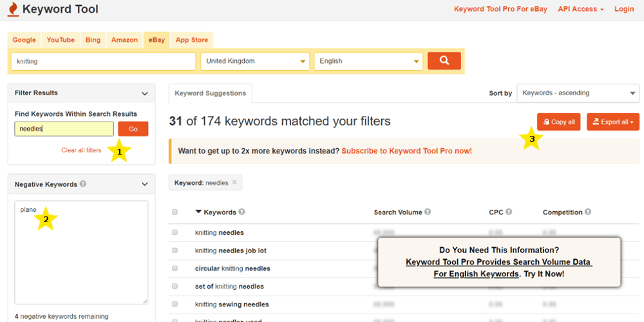Open help icon beside Search Volume header
This screenshot has width=644, height=322.
coord(428,212)
